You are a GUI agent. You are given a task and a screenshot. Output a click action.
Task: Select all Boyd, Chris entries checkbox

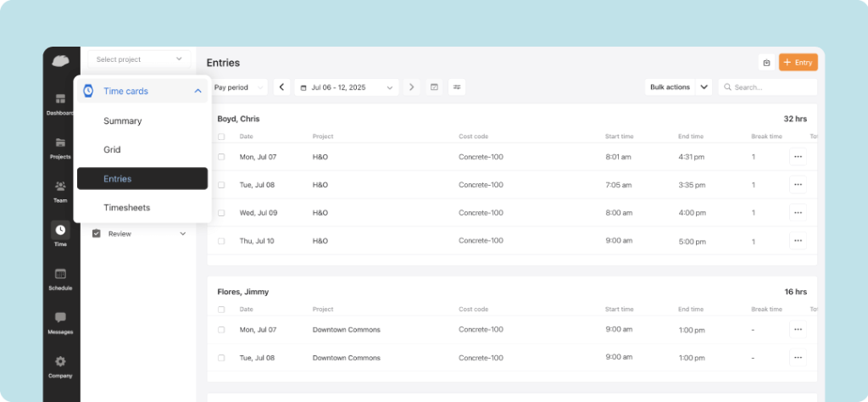[221, 137]
